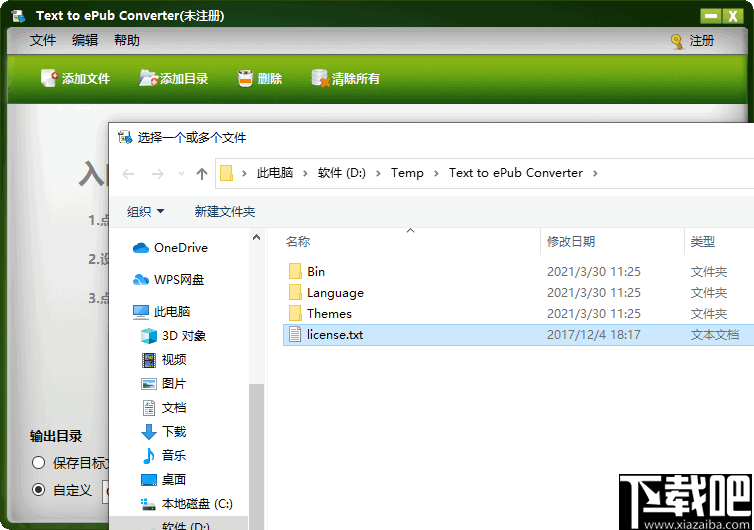Expand chevron after 软件 (D:) in the path
This screenshot has width=754, height=530.
pyautogui.click(x=378, y=173)
